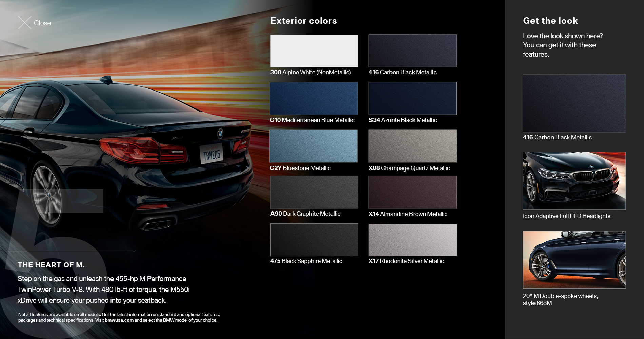Choose the Rhodonite Silver Metallic swatch

pyautogui.click(x=412, y=240)
